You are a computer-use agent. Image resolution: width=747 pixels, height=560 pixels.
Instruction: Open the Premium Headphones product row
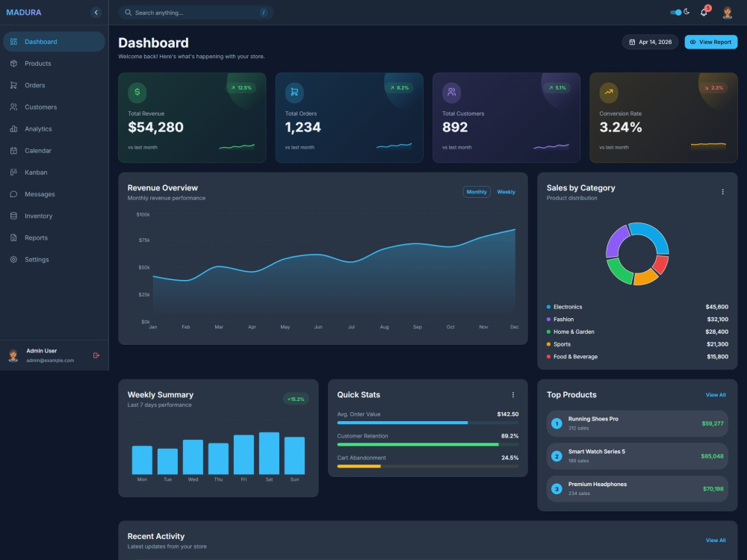pos(637,488)
